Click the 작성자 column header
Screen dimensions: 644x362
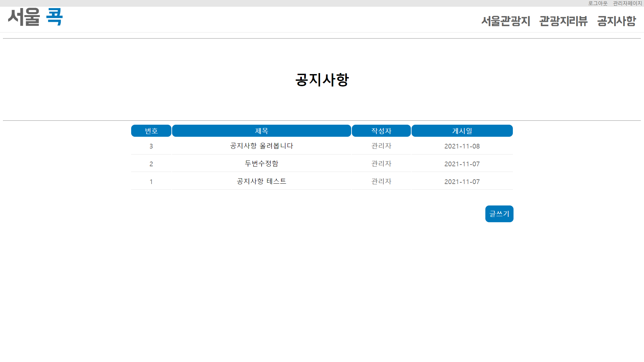point(381,131)
